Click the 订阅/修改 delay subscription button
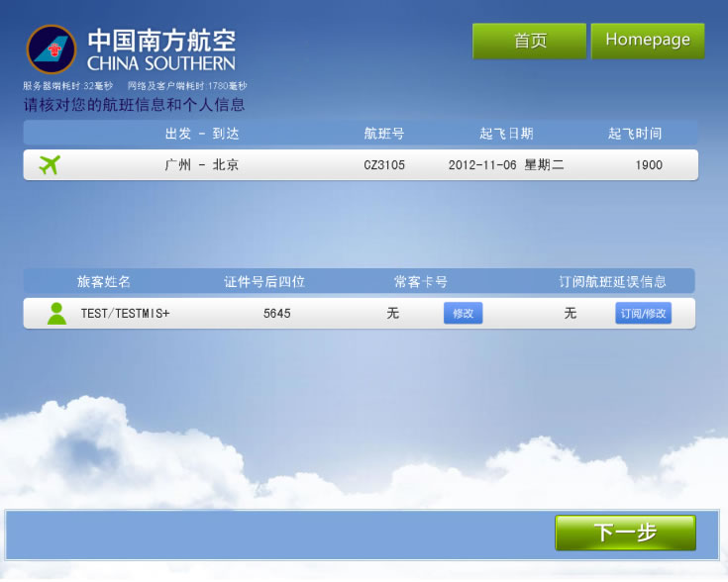The width and height of the screenshot is (728, 582). pos(643,314)
